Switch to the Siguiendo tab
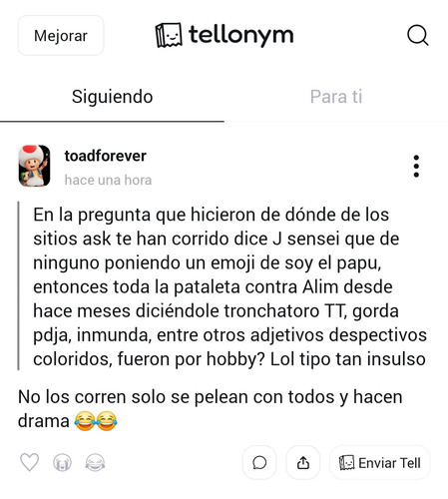This screenshot has height=499, width=448. pos(112,97)
